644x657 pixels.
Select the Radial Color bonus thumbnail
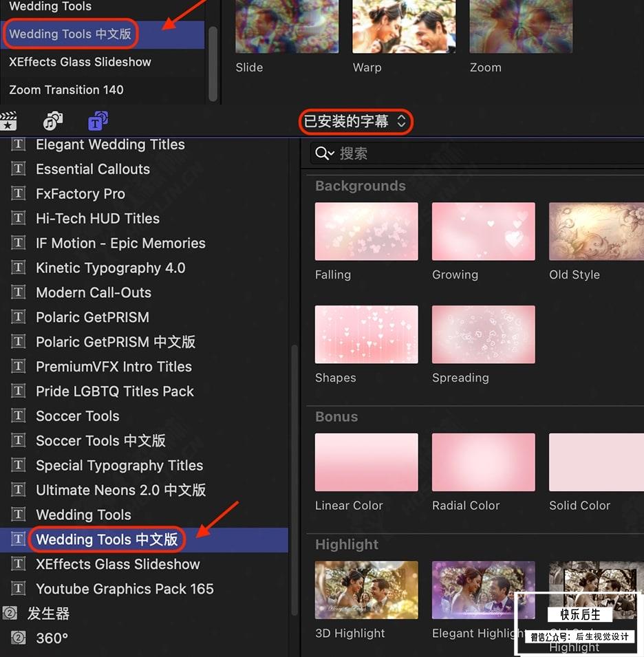click(x=484, y=462)
